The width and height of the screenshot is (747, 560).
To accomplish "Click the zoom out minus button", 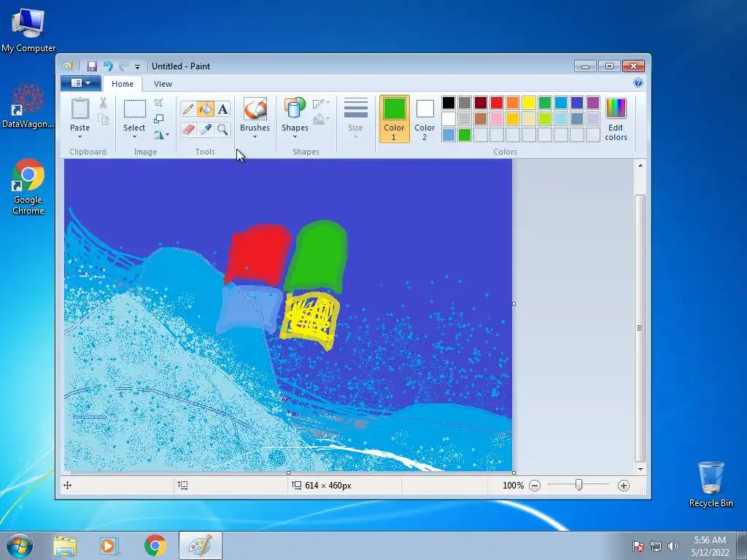I will pos(535,486).
